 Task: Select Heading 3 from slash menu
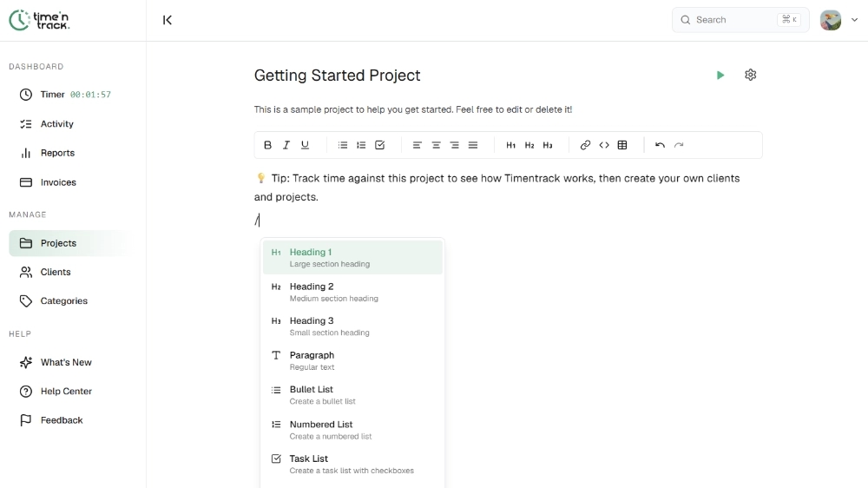pyautogui.click(x=352, y=326)
